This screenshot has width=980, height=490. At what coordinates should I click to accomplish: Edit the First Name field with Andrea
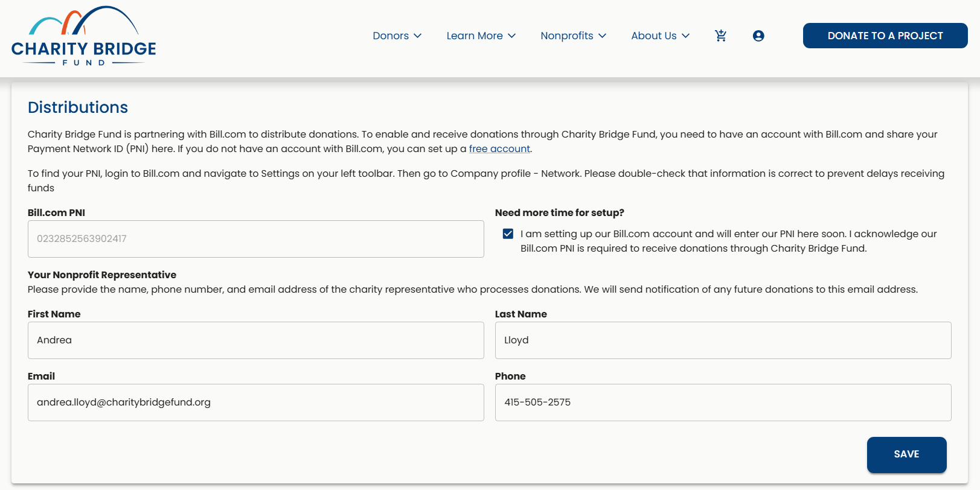[x=256, y=340]
